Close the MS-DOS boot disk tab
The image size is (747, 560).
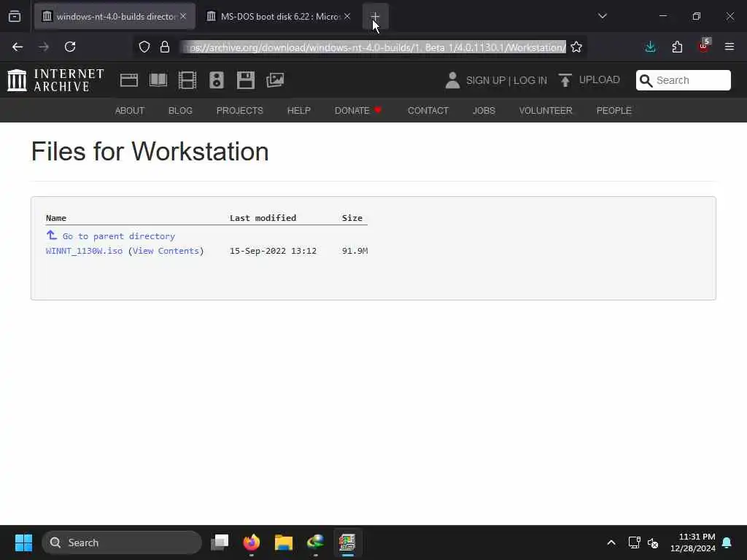coord(347,16)
